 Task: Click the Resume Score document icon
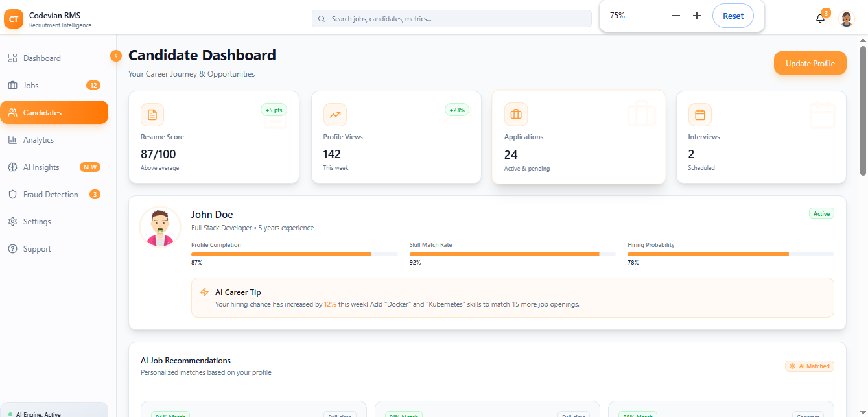152,115
